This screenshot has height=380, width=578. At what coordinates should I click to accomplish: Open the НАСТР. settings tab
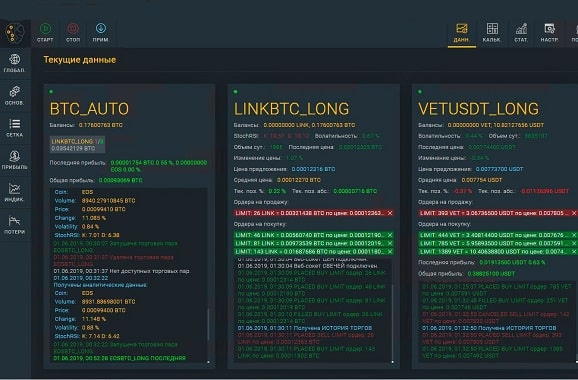[549, 33]
